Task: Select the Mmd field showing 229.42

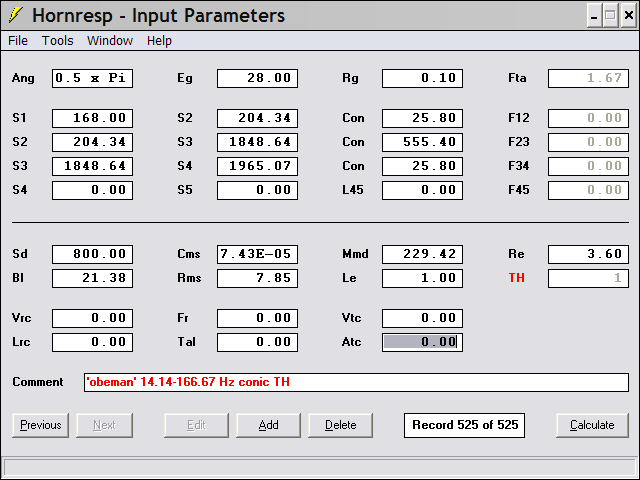Action: [422, 254]
